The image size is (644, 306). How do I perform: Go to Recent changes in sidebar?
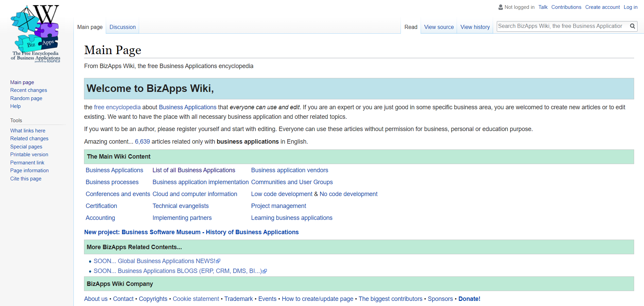click(x=29, y=90)
